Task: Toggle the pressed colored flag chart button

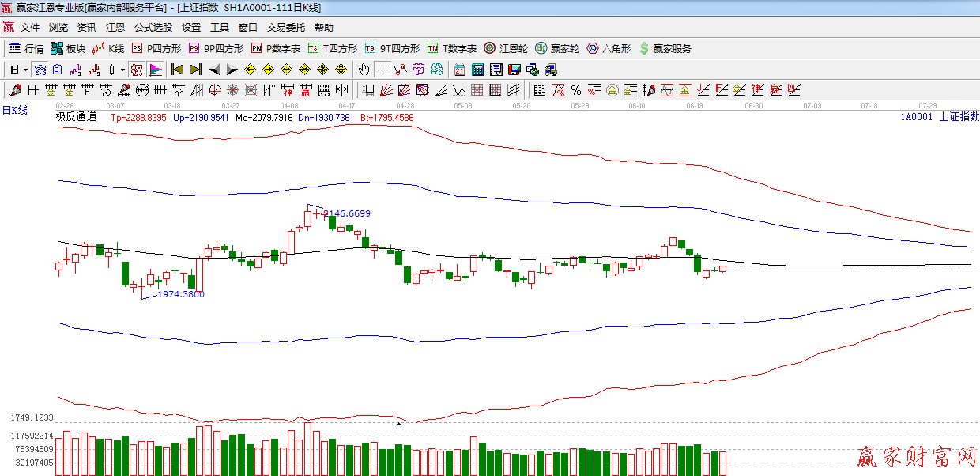Action: pos(155,70)
